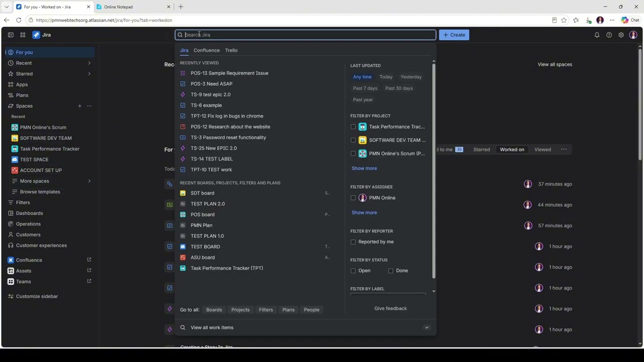Check the Done status filter

click(x=390, y=270)
